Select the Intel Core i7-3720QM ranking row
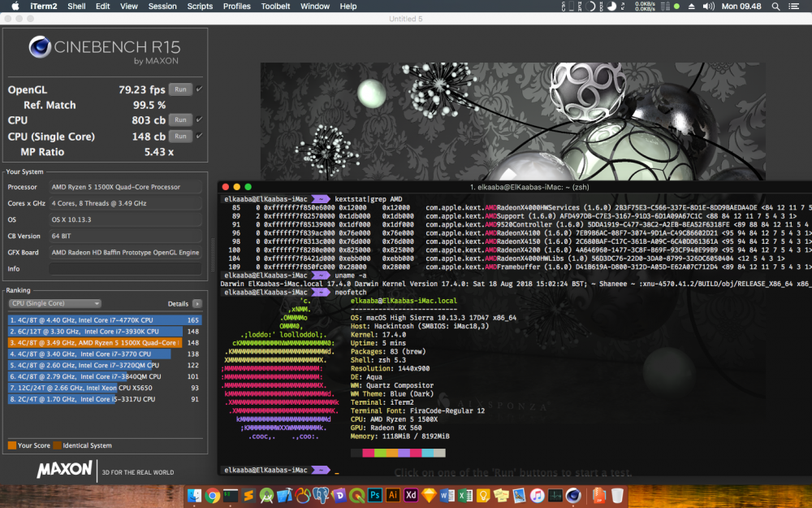This screenshot has height=508, width=812. coord(105,366)
